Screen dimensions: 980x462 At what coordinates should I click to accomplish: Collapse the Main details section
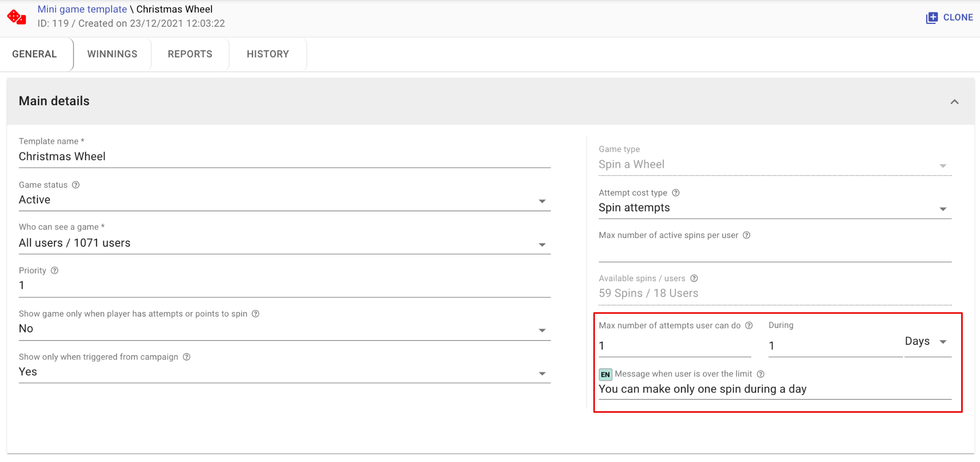(x=954, y=102)
